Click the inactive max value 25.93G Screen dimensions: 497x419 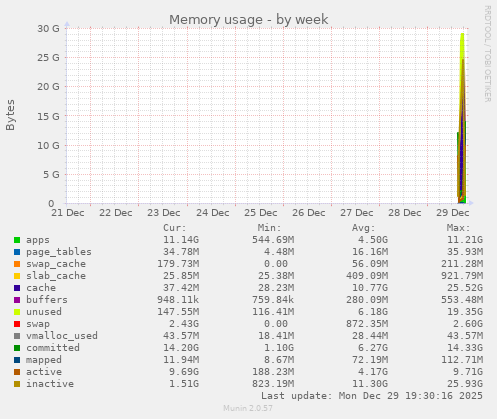[x=465, y=384]
